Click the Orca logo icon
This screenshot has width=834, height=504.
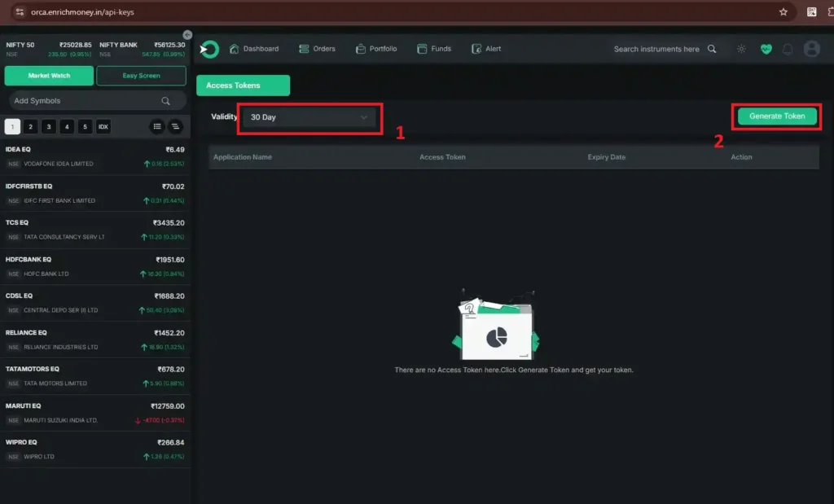(x=209, y=49)
